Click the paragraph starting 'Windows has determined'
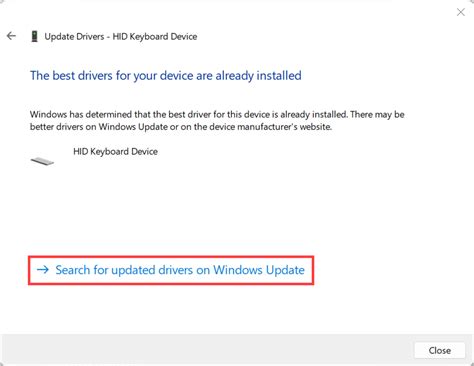 (x=217, y=121)
